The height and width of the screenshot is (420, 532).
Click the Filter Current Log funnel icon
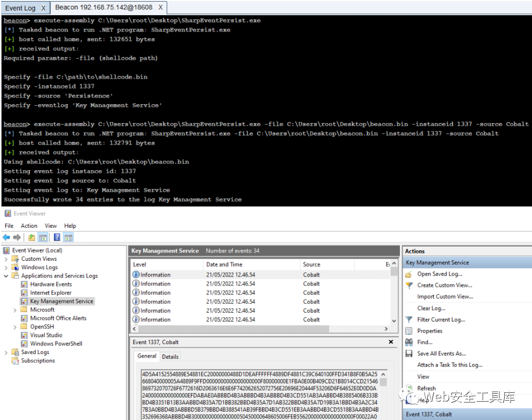(x=409, y=319)
